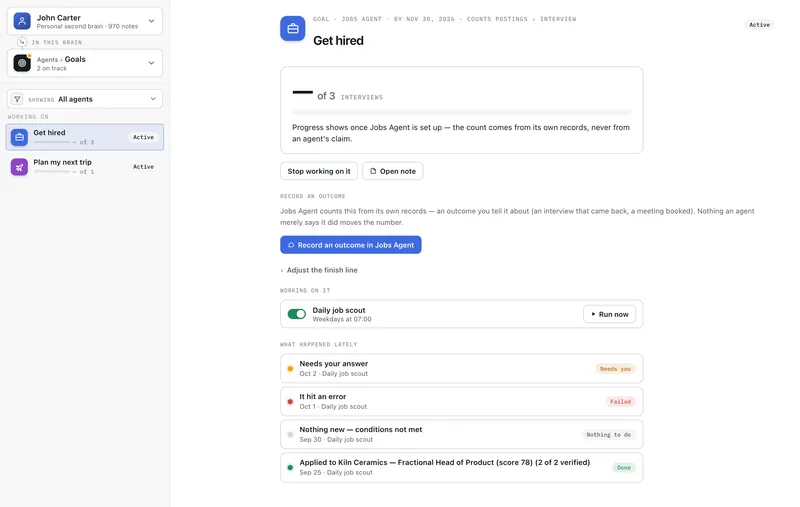800x507 pixels.
Task: Open Applied to Kiln Ceramics entry
Action: pos(462,468)
